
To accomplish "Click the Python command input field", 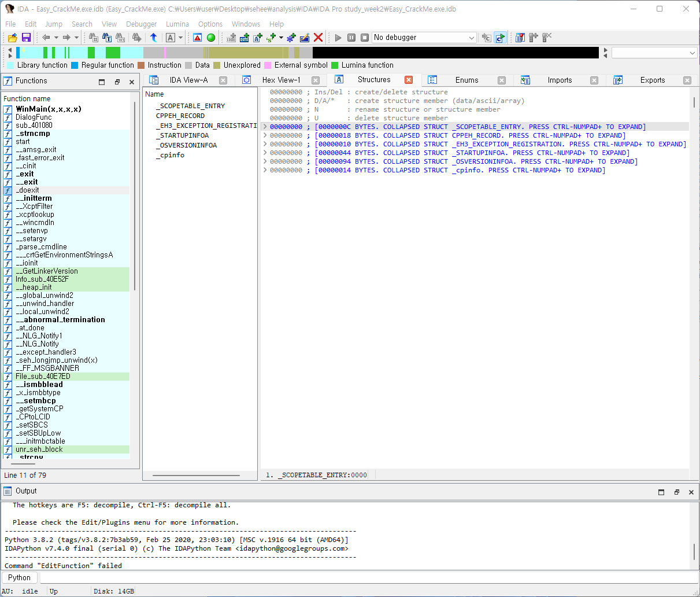I will 368,577.
